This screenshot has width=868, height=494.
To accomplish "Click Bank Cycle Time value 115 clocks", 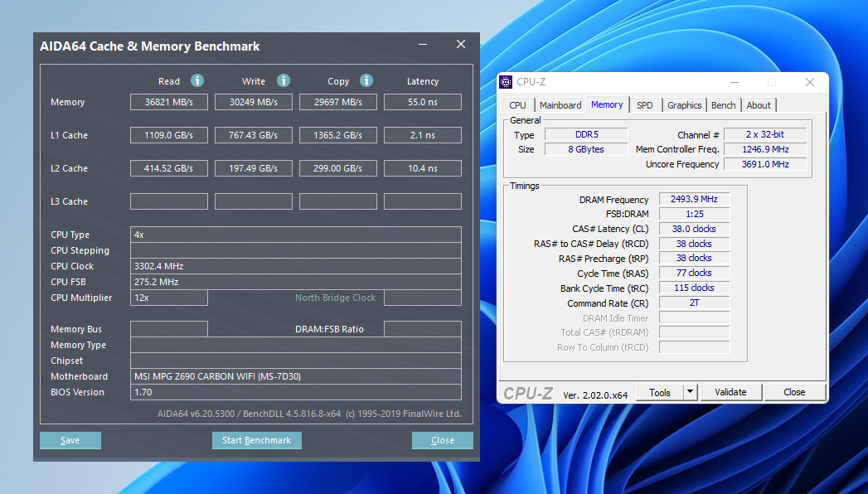I will coord(694,288).
